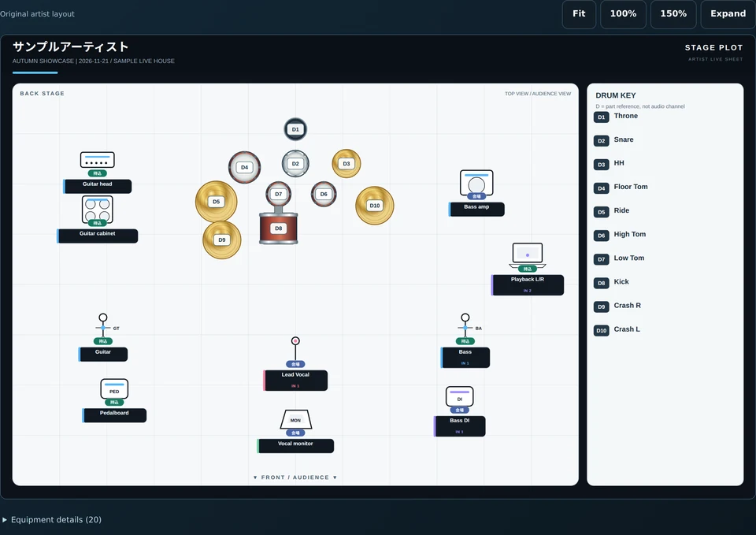This screenshot has height=535, width=756.
Task: Select the D5 ride cymbal
Action: pyautogui.click(x=216, y=202)
